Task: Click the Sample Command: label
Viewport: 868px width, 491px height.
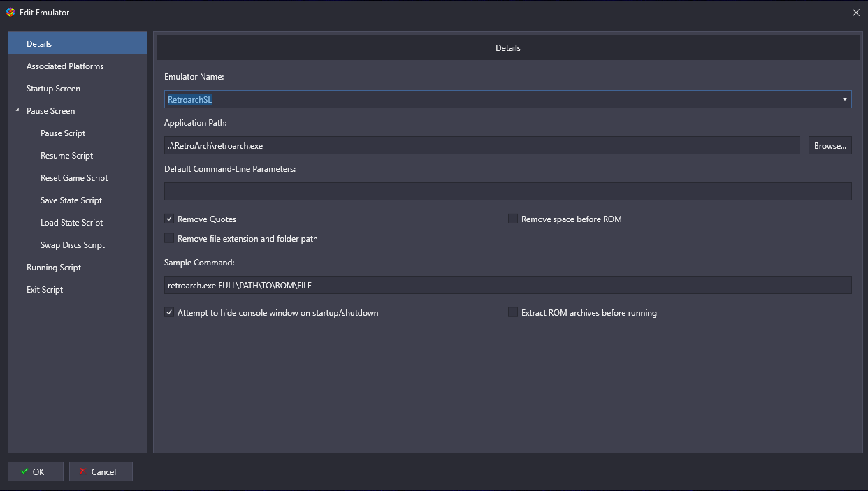Action: 199,262
